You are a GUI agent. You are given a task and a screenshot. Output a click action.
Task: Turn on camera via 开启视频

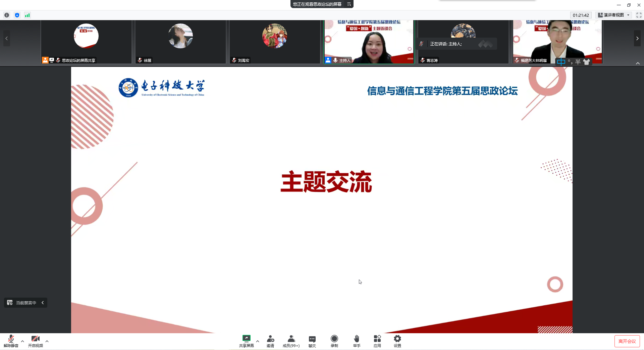35,341
